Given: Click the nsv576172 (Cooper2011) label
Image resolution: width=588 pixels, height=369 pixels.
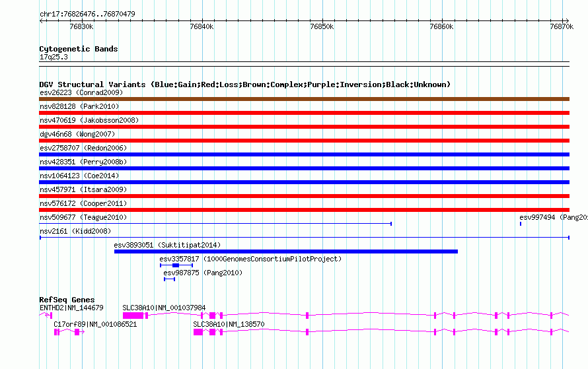Looking at the screenshot, I should [83, 203].
